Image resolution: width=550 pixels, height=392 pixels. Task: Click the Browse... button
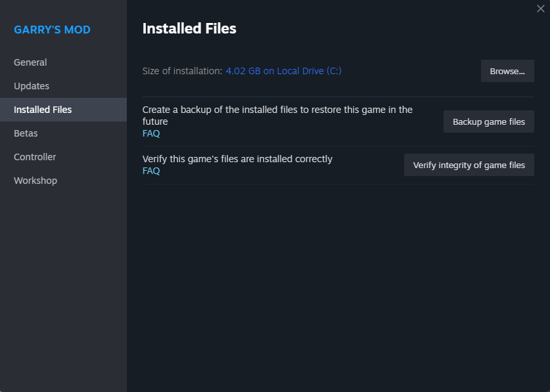(507, 71)
